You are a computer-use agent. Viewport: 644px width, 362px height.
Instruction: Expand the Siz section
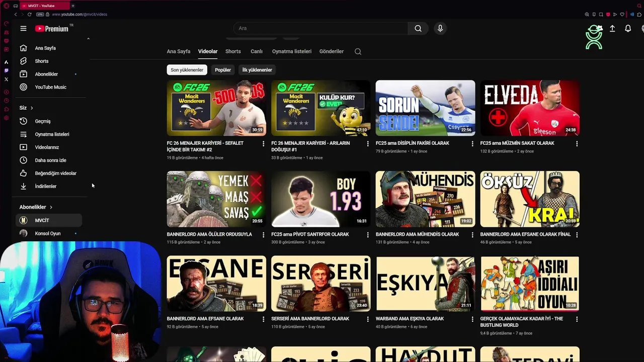coord(26,108)
